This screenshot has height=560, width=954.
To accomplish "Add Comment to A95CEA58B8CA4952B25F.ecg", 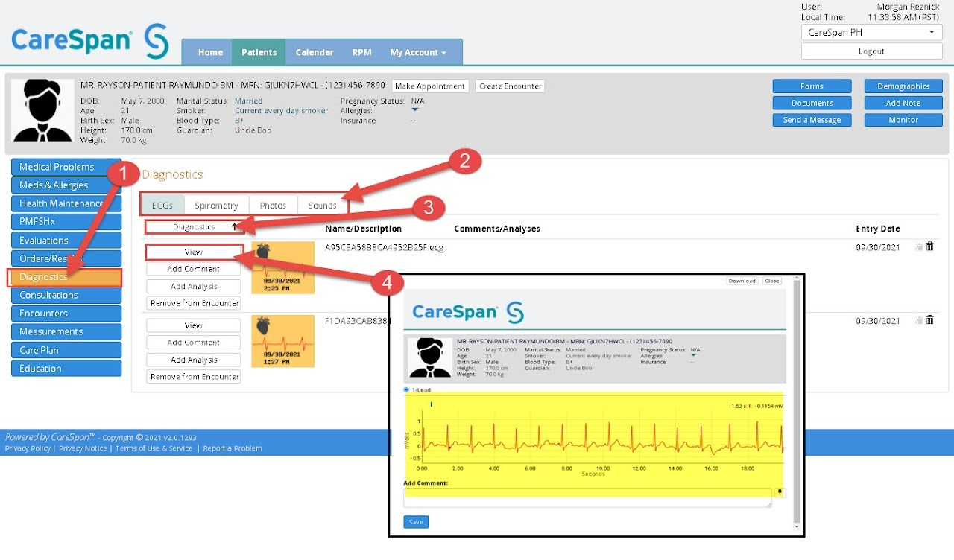I will tap(194, 269).
